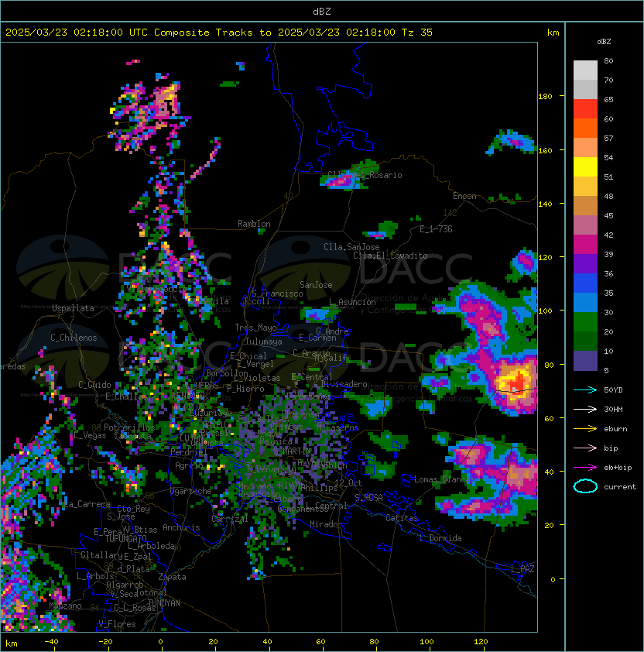Select the magenta 42-39 dBZ legend swatch
Screen dimensions: 644x652
click(x=585, y=245)
